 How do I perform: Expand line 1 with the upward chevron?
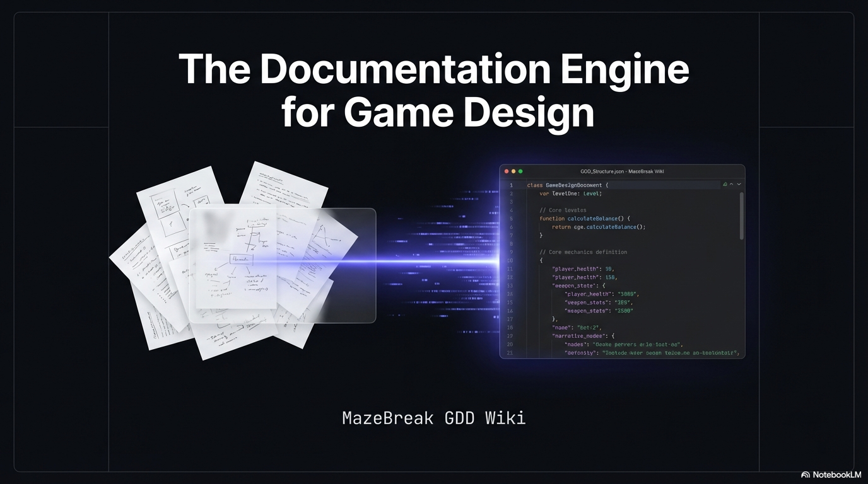[x=731, y=185]
